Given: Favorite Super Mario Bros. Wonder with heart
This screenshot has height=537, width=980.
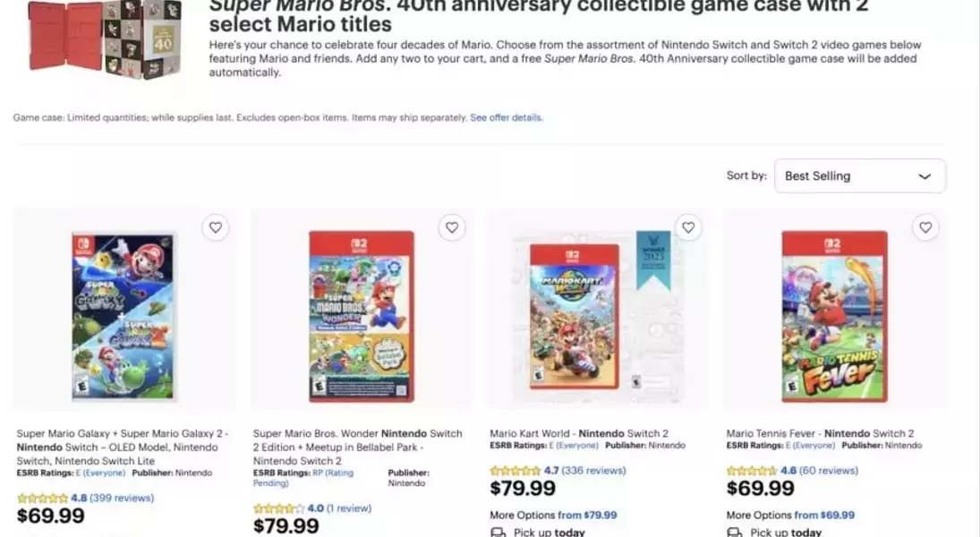Looking at the screenshot, I should coord(452,228).
